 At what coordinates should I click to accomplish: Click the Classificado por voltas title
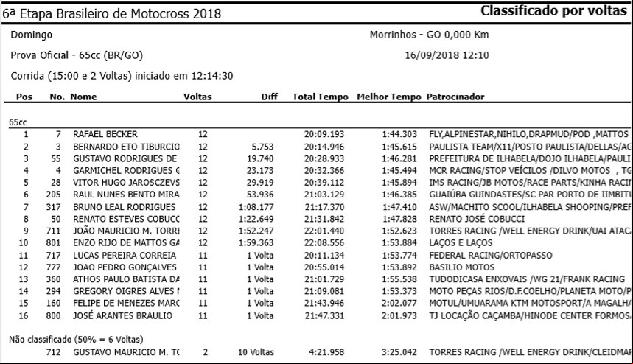click(x=553, y=10)
